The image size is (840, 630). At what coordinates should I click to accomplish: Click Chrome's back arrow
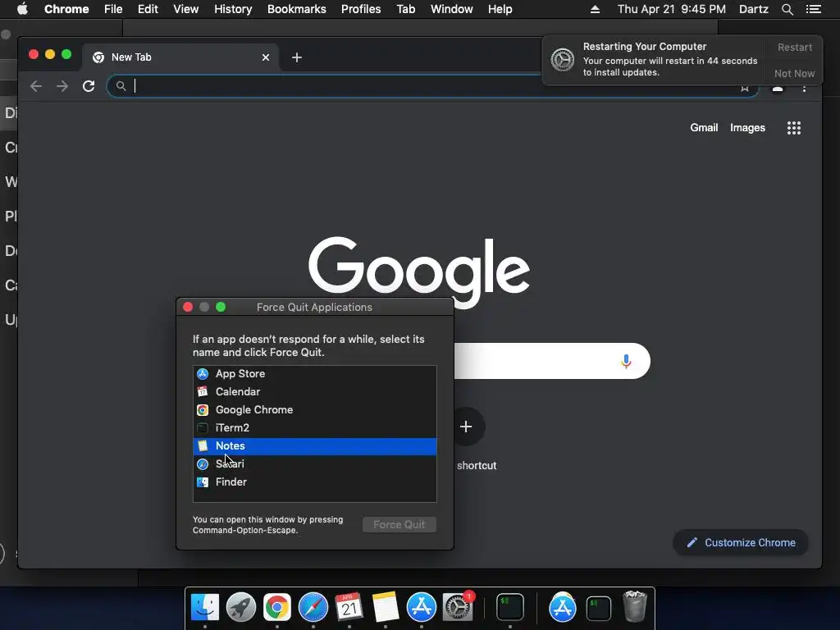click(36, 86)
